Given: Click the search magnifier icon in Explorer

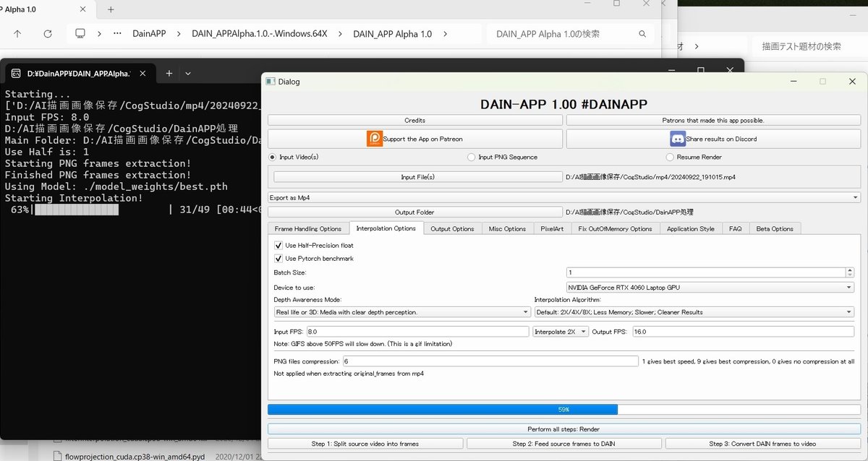Looking at the screenshot, I should click(x=642, y=34).
